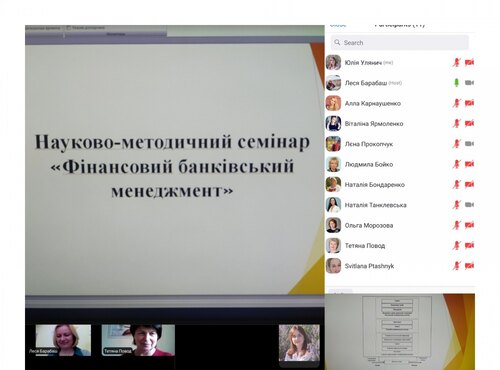Open Віталіна Ярмоленко profile avatar

click(333, 123)
